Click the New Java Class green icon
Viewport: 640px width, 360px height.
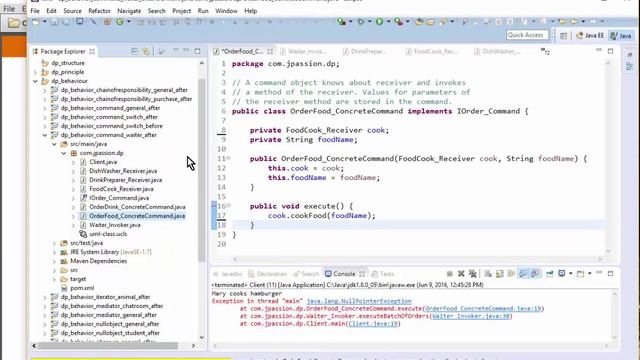tap(120, 22)
